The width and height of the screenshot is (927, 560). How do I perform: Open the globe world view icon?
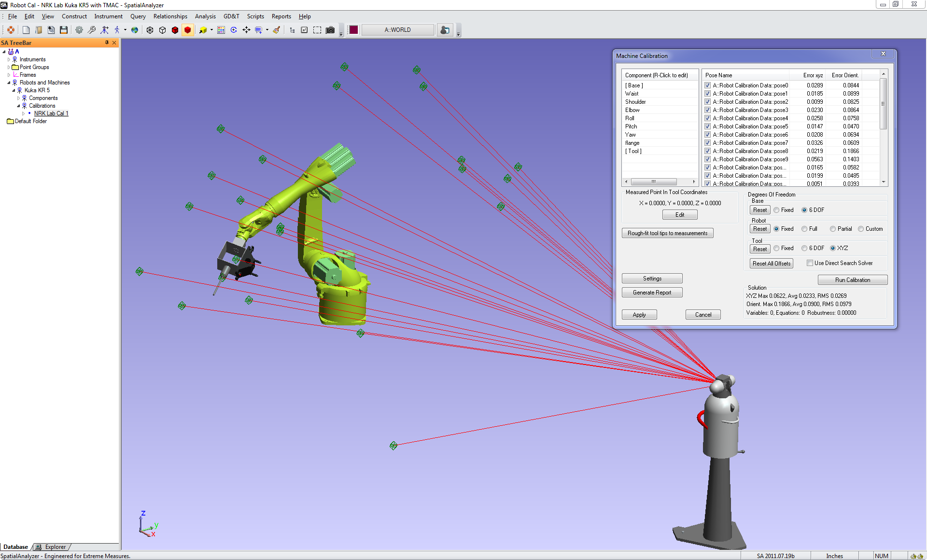(135, 30)
